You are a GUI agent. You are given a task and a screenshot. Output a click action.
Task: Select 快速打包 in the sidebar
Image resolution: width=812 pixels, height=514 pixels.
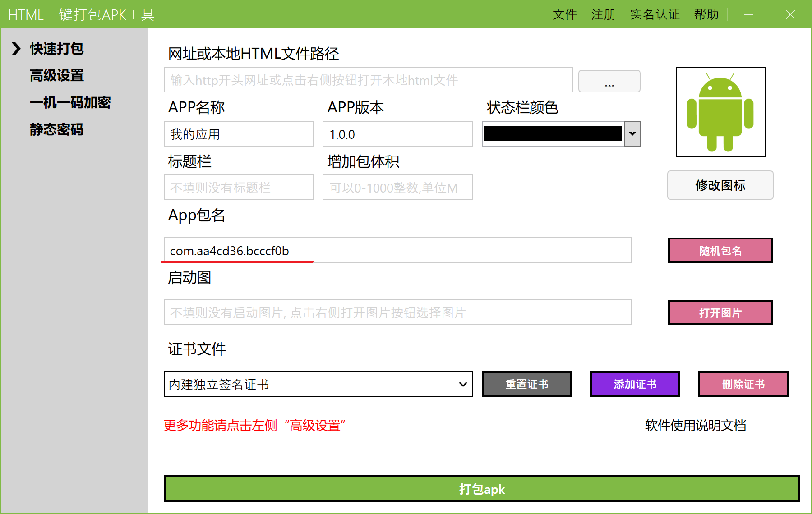click(x=56, y=48)
